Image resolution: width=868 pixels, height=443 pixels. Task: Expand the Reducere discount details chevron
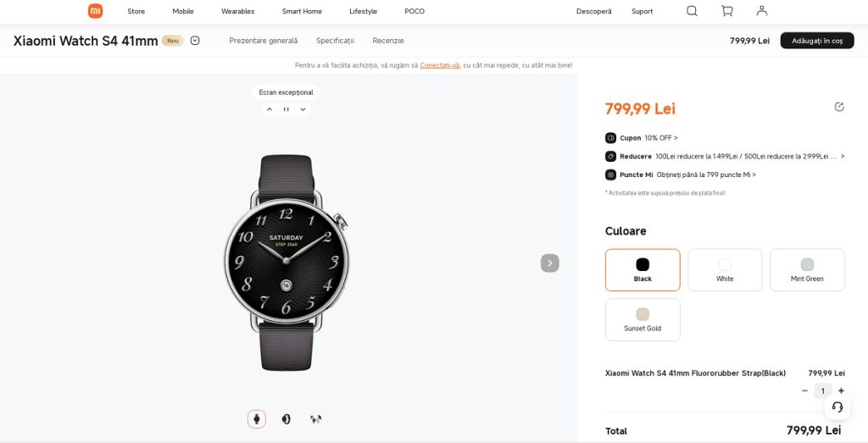coord(843,157)
